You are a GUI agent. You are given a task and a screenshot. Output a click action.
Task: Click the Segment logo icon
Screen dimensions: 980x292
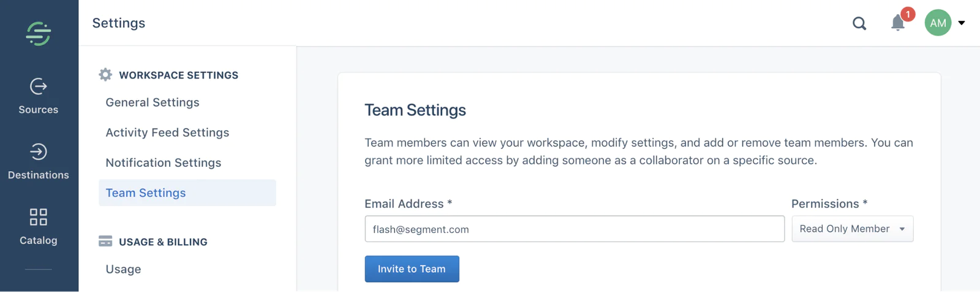pos(38,33)
